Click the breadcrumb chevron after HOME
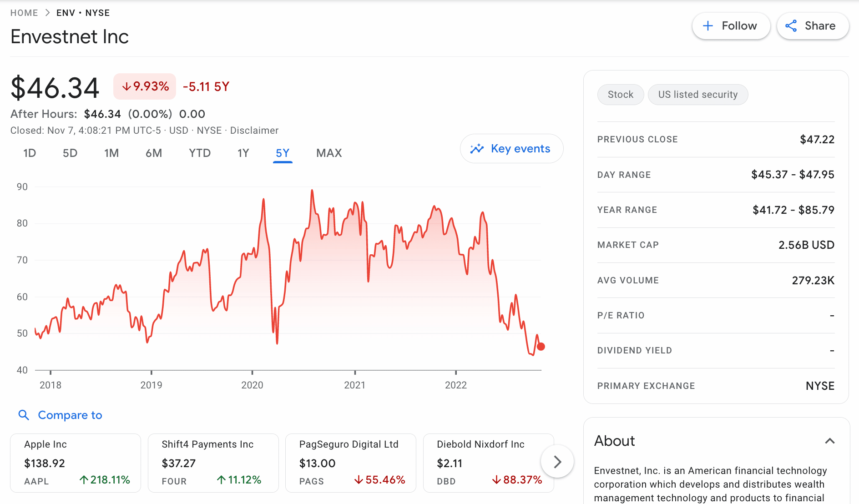859x504 pixels. click(x=47, y=13)
